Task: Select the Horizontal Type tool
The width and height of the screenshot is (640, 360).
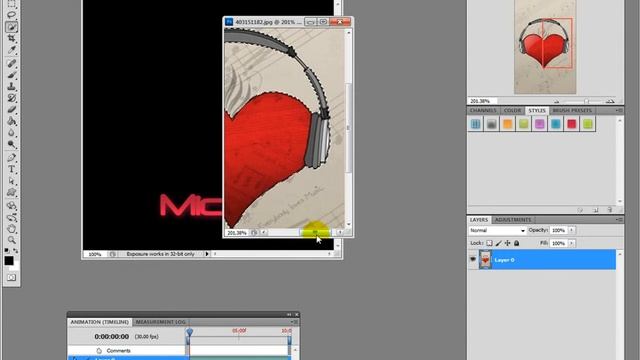Action: tap(11, 169)
